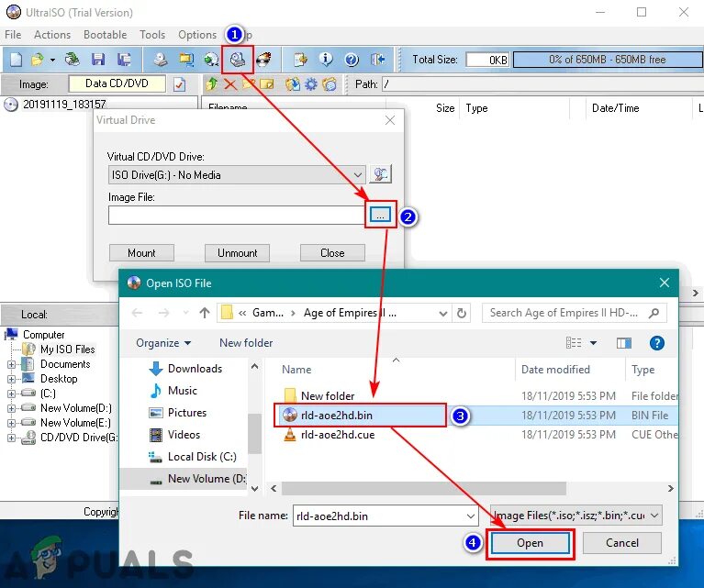Click the blue Help icon in Open dialog
704x588 pixels.
coord(657,343)
